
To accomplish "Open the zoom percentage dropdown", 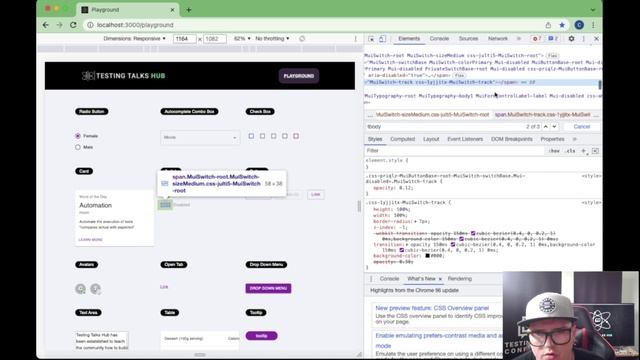I will [x=242, y=39].
